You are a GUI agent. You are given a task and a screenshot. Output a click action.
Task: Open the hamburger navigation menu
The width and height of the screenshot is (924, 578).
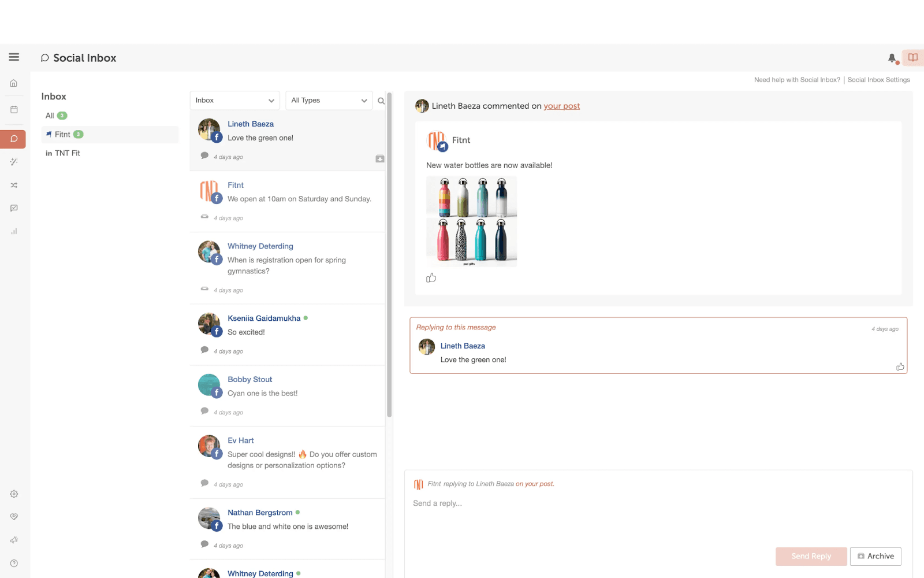(x=14, y=57)
